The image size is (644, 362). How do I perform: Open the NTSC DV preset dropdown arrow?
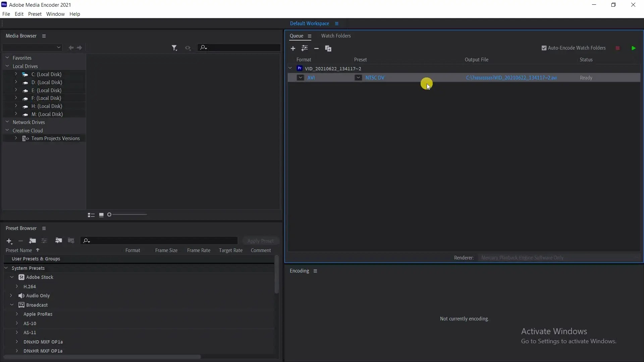coord(358,78)
